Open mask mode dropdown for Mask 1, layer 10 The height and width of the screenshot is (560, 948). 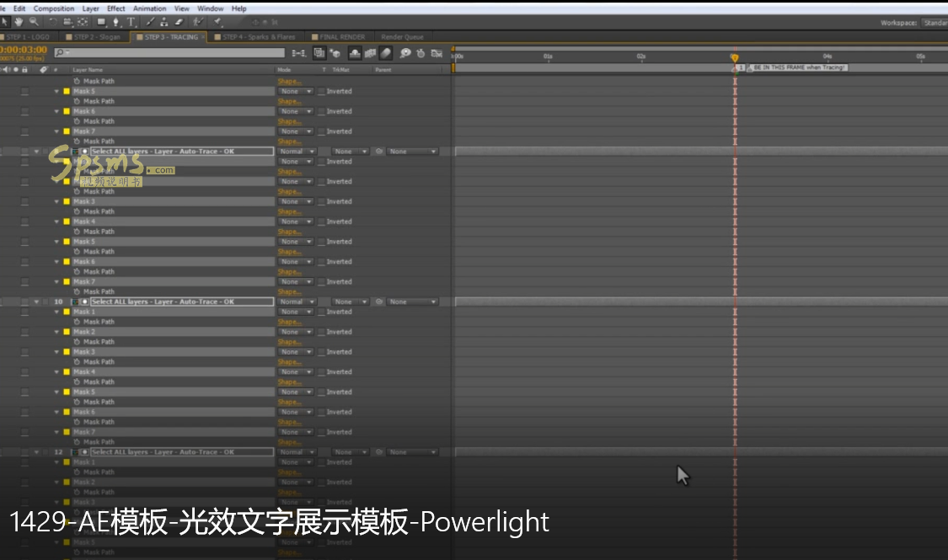[296, 312]
